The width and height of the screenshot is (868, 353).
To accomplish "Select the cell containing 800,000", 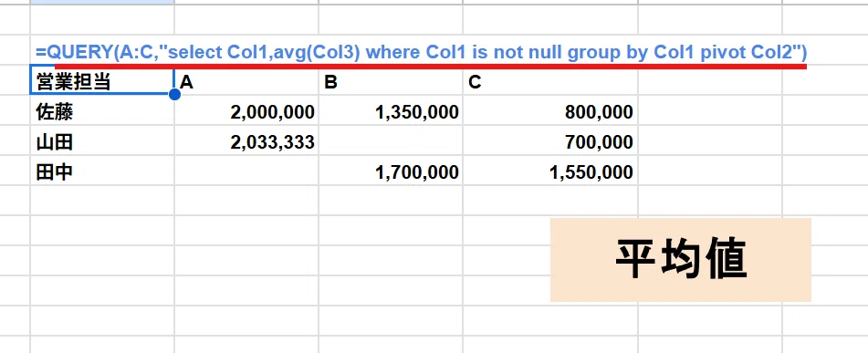I will [550, 112].
